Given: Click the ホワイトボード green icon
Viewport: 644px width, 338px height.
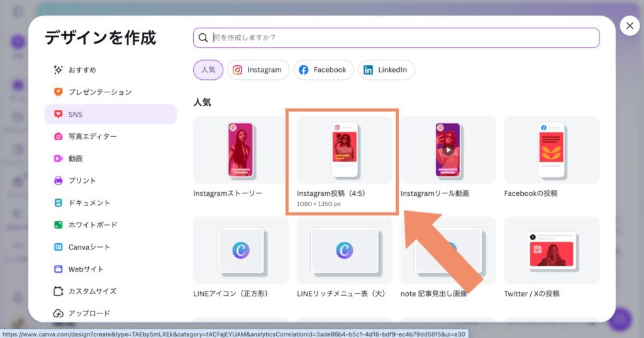Looking at the screenshot, I should 58,225.
